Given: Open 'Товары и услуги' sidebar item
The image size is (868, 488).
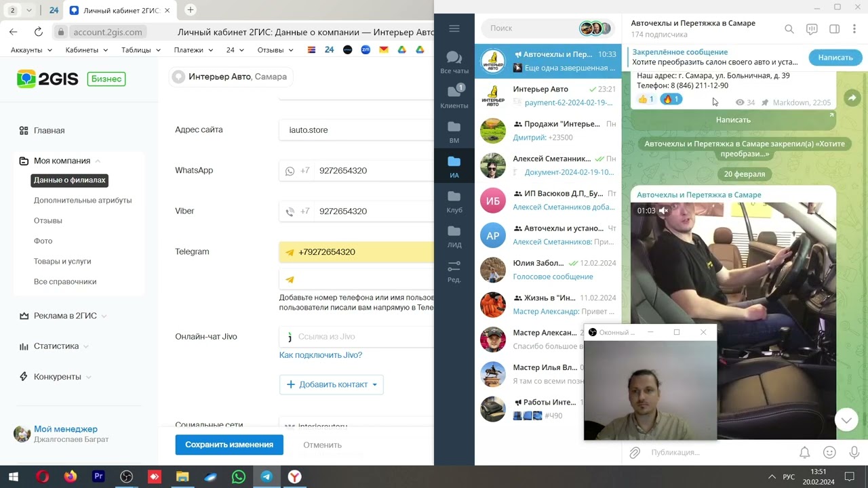Looking at the screenshot, I should pos(62,261).
